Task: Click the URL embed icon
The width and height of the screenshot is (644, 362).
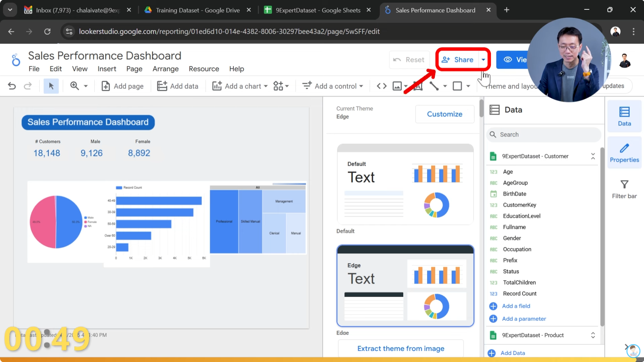Action: pos(381,86)
